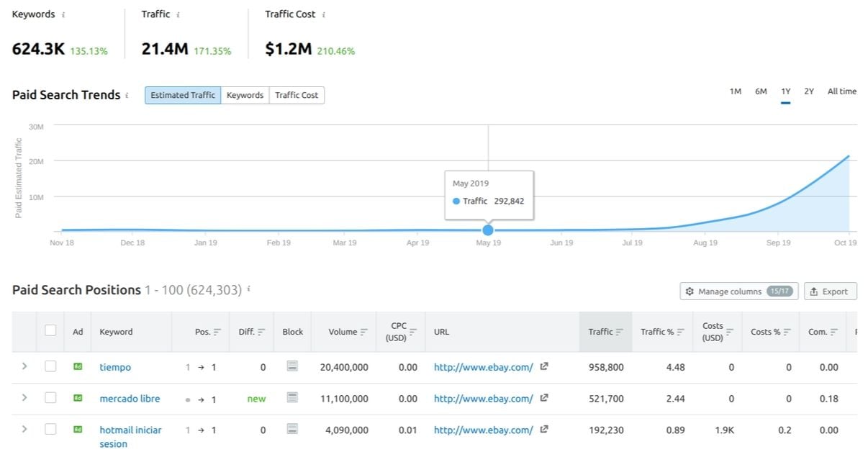This screenshot has width=868, height=457.
Task: Set chart range to 6M
Action: [x=761, y=91]
